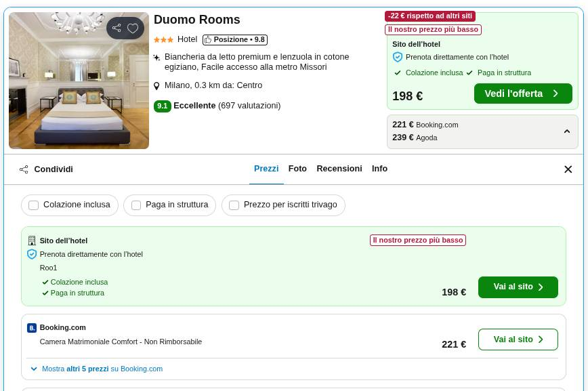Screen dimensions: 588x391
Task: Click the green Vai al sito button
Action: [518, 287]
